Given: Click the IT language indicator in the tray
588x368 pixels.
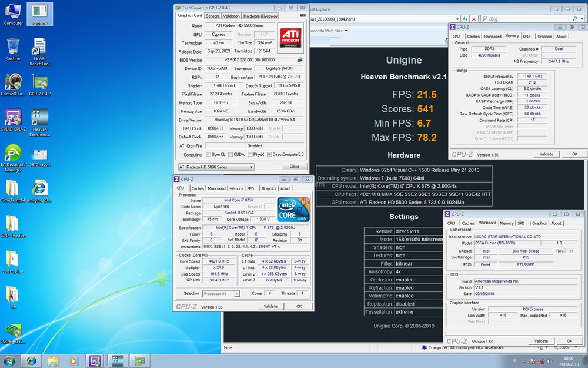Looking at the screenshot, I should pyautogui.click(x=514, y=362).
